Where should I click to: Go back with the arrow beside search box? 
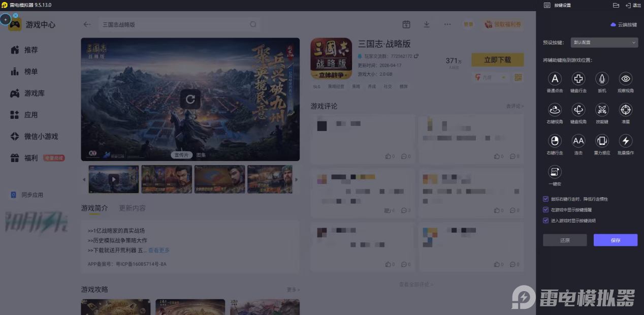[87, 24]
